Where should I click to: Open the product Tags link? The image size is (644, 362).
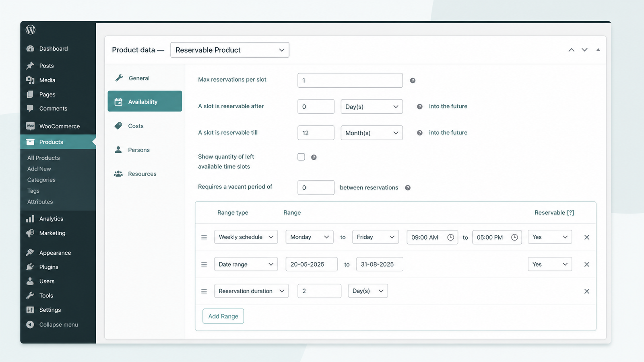point(33,191)
